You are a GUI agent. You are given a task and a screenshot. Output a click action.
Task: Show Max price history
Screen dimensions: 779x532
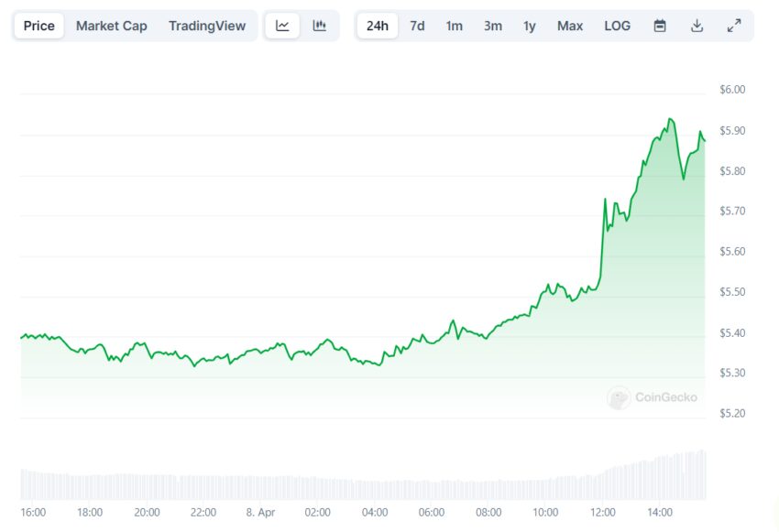click(570, 26)
